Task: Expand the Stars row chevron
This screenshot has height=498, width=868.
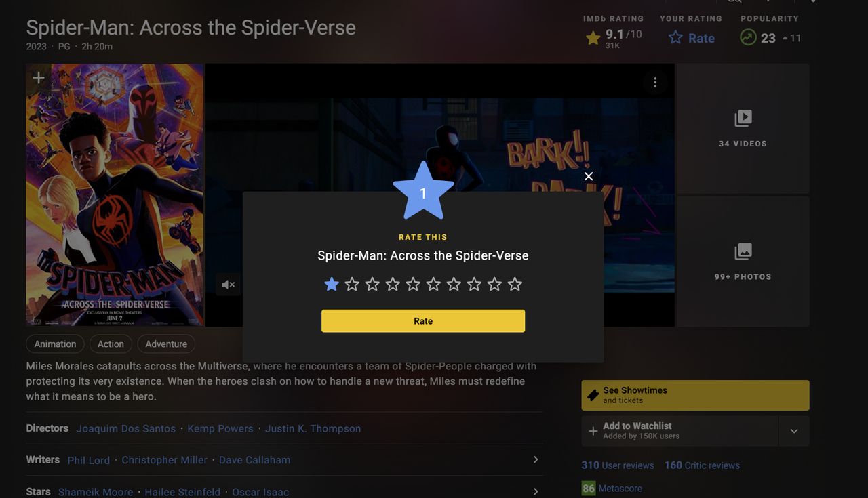Action: point(536,491)
